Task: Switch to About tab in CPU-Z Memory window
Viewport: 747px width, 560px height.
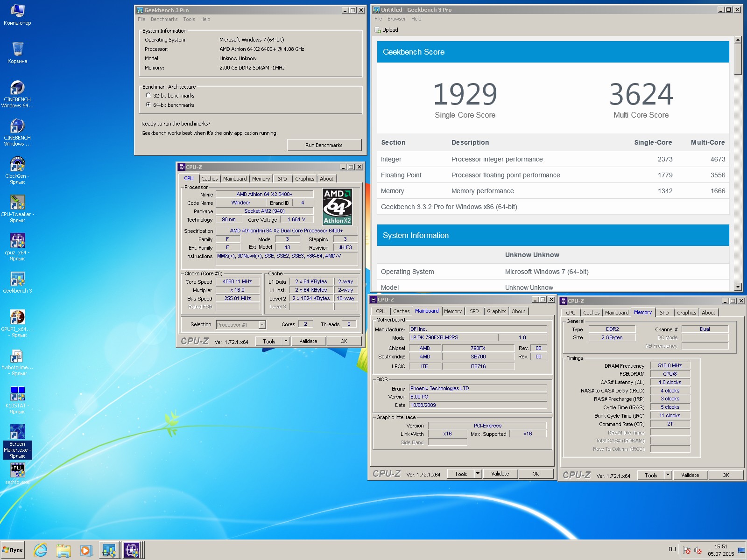Action: [x=708, y=313]
